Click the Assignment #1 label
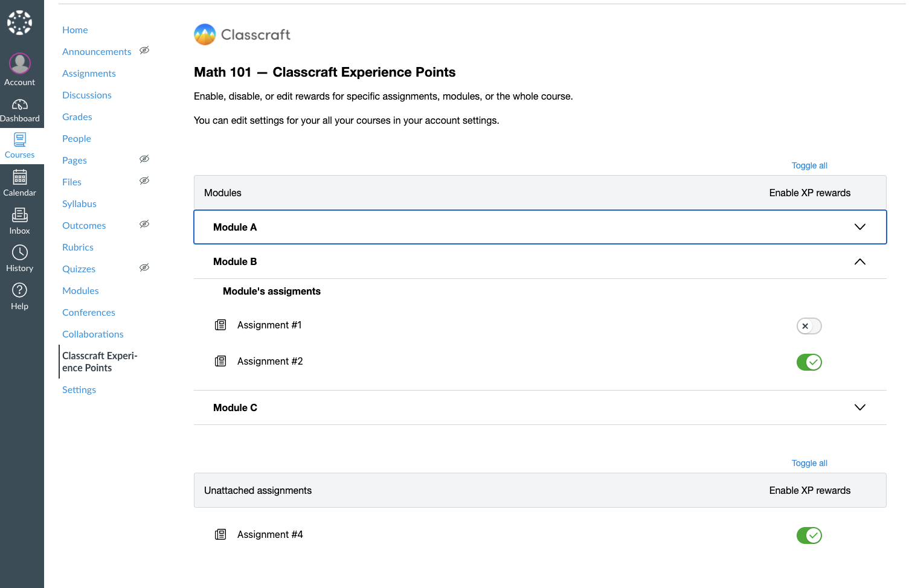 coord(269,325)
